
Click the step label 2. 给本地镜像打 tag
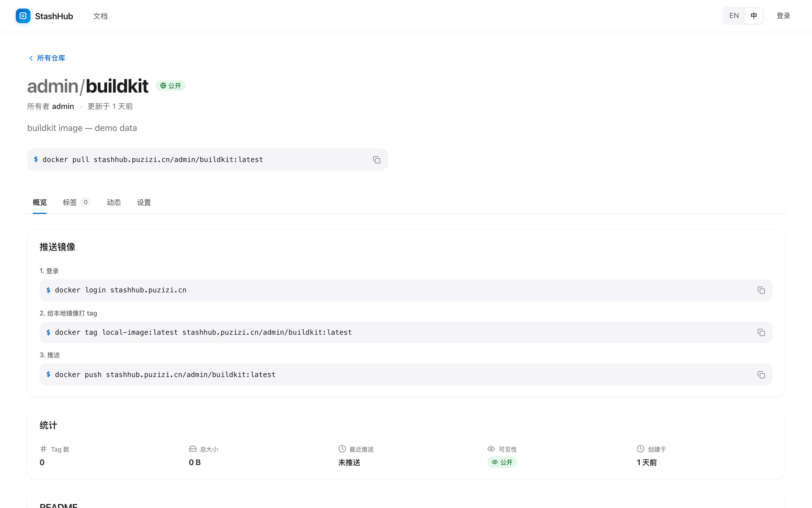point(69,313)
